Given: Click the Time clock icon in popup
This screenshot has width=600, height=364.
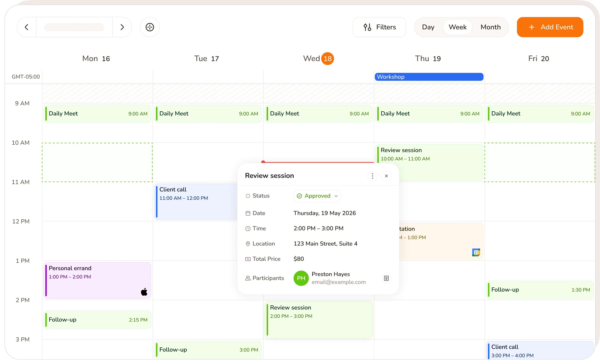Looking at the screenshot, I should pos(248,228).
